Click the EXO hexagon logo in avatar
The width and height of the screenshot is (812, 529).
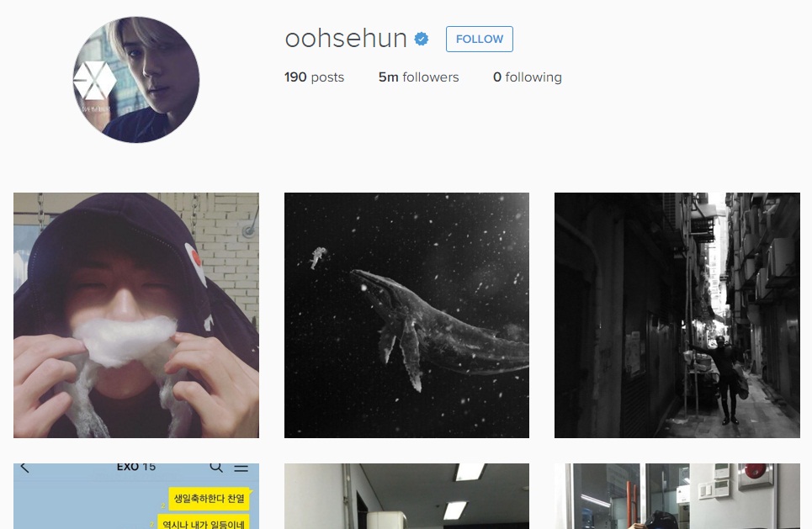pyautogui.click(x=95, y=81)
